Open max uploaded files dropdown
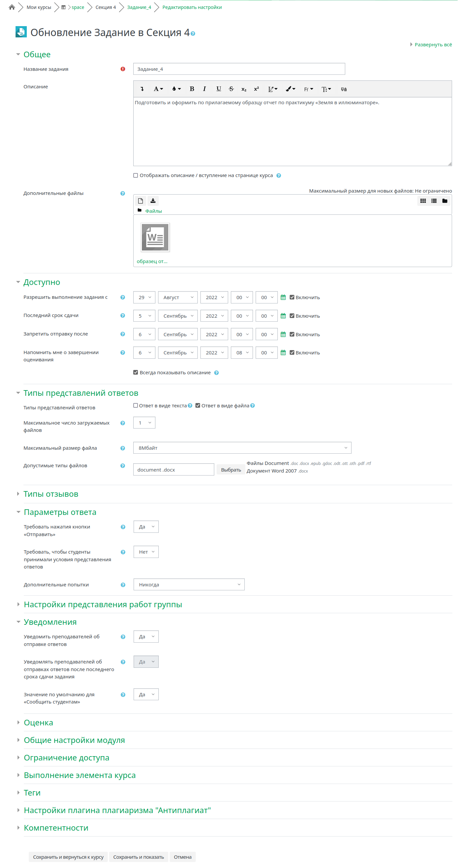The image size is (459, 868). coord(144,423)
